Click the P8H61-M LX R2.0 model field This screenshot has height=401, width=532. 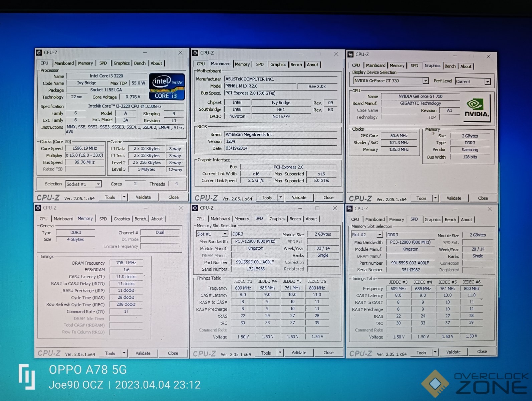coord(260,86)
